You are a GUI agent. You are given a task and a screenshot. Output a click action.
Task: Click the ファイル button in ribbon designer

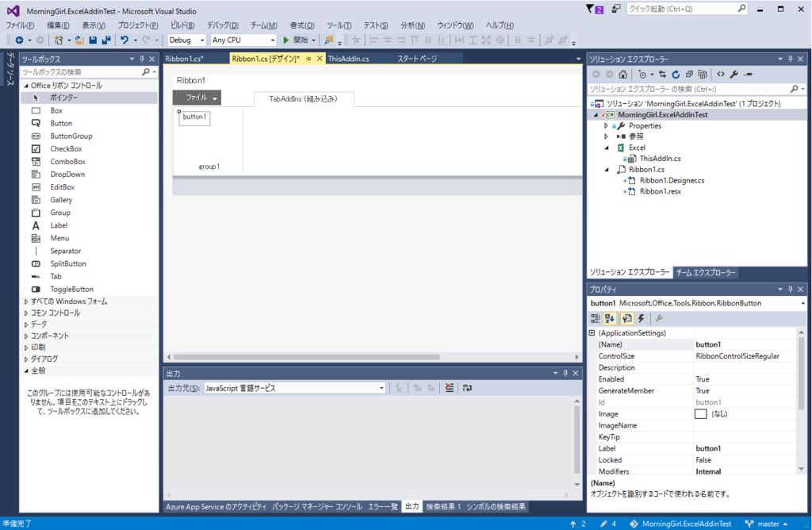197,98
